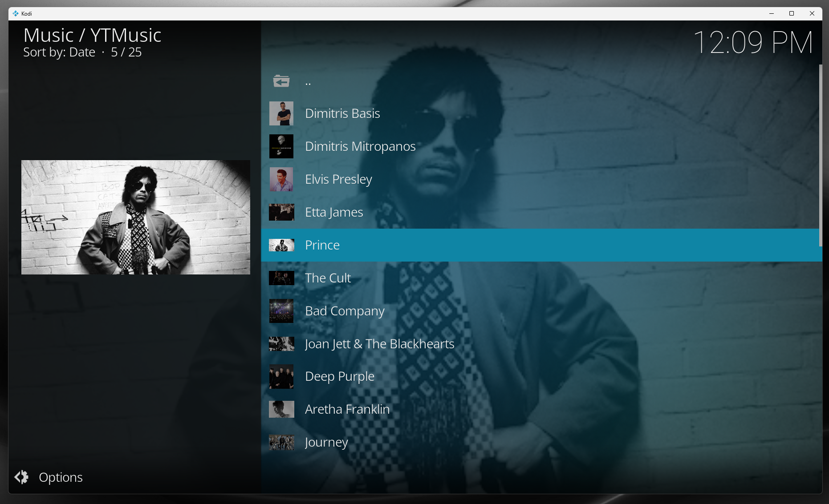Click the parent folder back icon
This screenshot has width=829, height=504.
(x=281, y=81)
